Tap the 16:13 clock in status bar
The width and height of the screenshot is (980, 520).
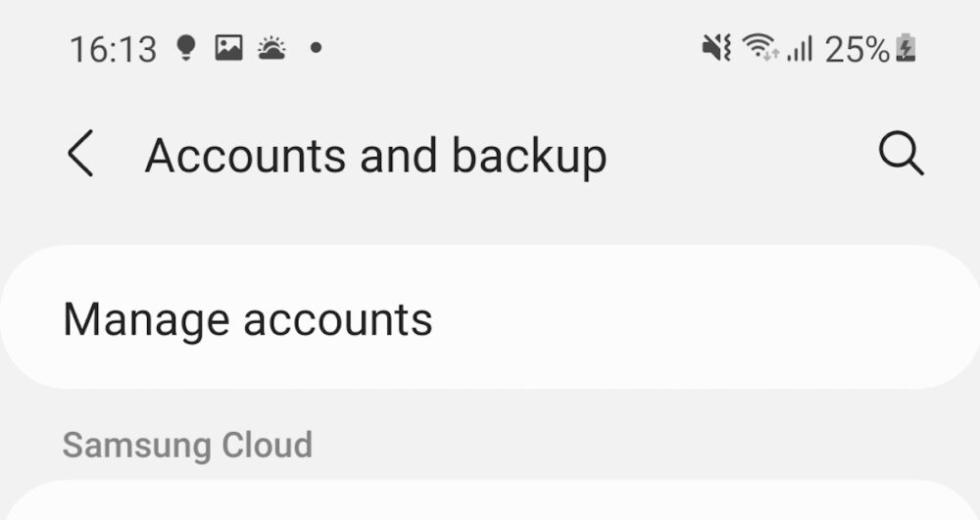[113, 49]
